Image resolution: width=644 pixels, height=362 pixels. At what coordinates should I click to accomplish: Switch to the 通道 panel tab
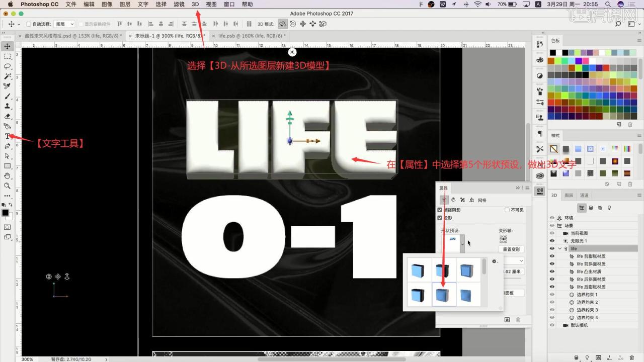pyautogui.click(x=584, y=195)
